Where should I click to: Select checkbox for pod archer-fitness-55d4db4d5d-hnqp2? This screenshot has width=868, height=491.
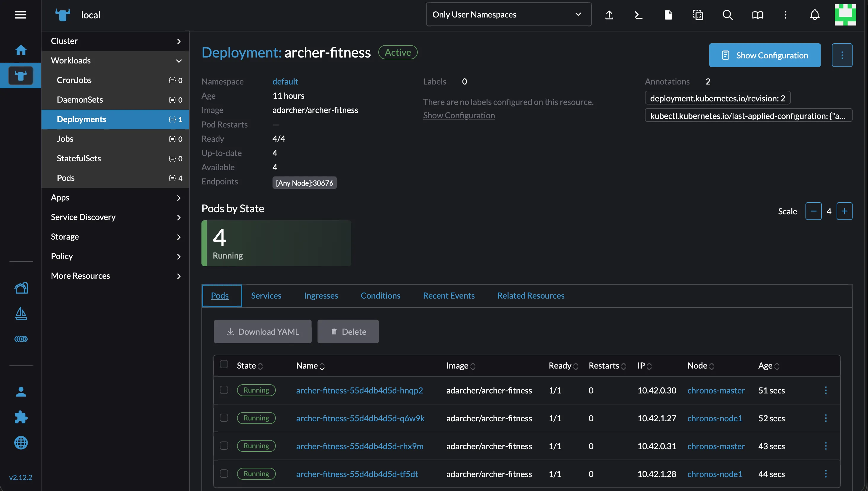click(224, 390)
